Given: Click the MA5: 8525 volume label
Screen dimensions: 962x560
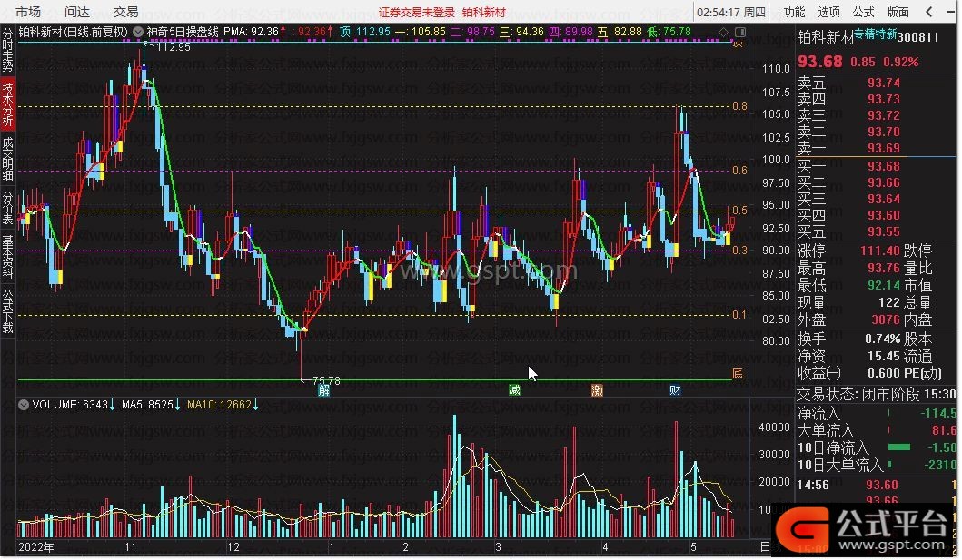Looking at the screenshot, I should coord(147,405).
